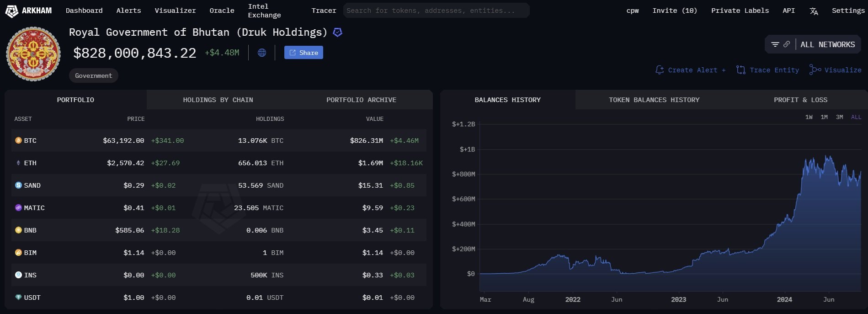The image size is (868, 314).
Task: Click the verified badge beside the entity name
Action: click(x=338, y=32)
